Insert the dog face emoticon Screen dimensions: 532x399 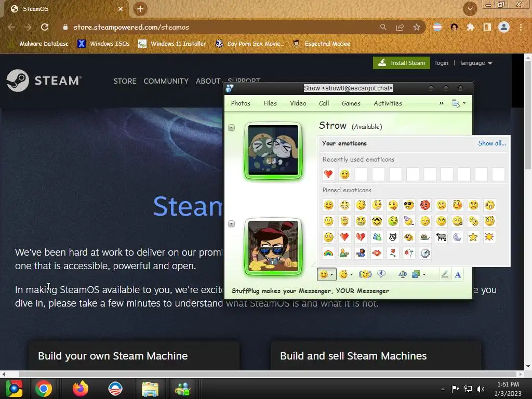point(409,237)
